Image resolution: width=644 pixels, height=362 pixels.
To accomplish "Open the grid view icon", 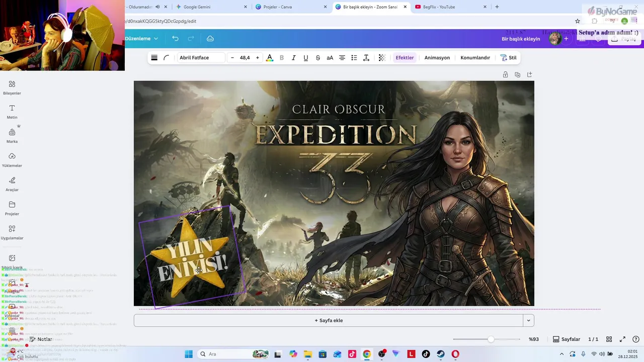I will [x=609, y=339].
